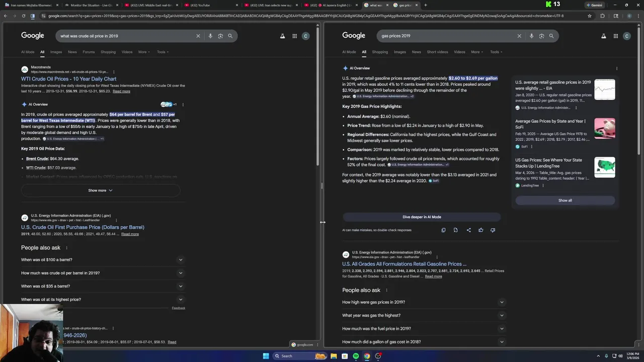This screenshot has height=362, width=644.
Task: Give thumbs up to gas AI Overview
Action: coord(480,230)
